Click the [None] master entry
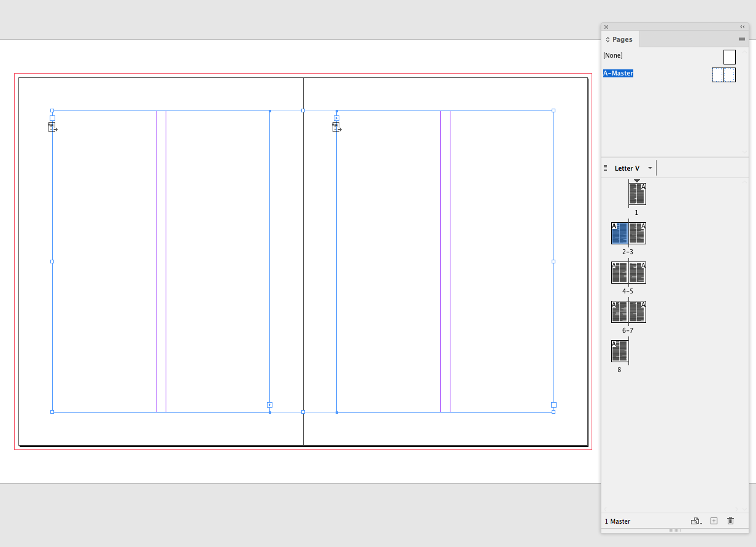This screenshot has width=756, height=547. tap(612, 55)
